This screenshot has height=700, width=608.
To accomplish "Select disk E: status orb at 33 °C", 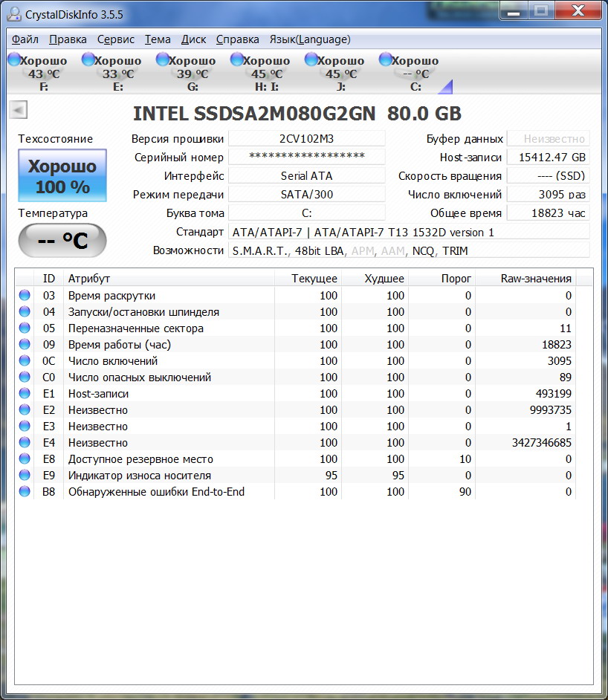I will [x=88, y=60].
